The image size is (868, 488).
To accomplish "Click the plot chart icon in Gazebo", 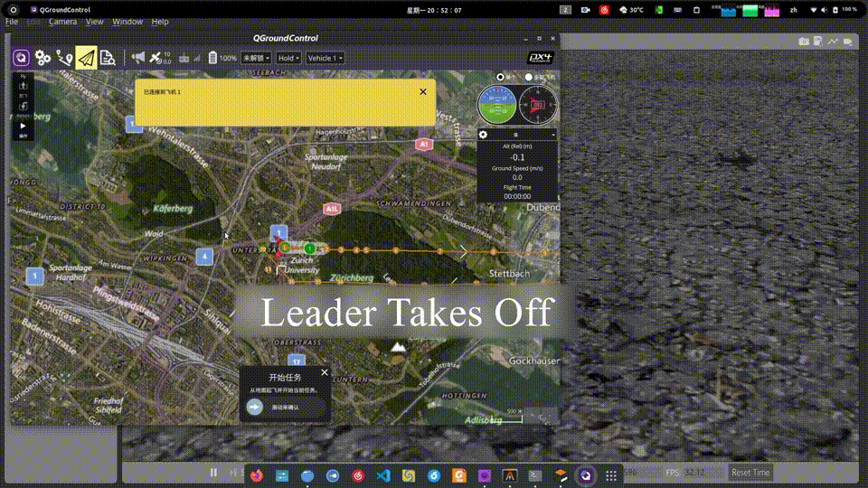I will (833, 42).
